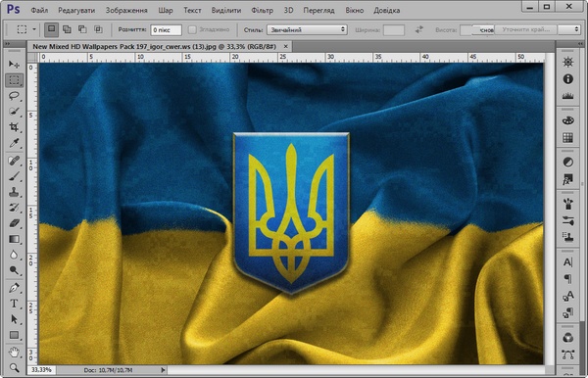
Task: Select the Dodge tool
Action: [14, 270]
